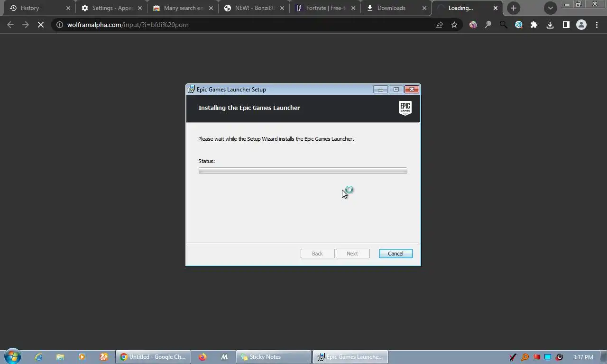Image resolution: width=607 pixels, height=364 pixels.
Task: Click the orange magnifier tray icon
Action: (x=525, y=357)
